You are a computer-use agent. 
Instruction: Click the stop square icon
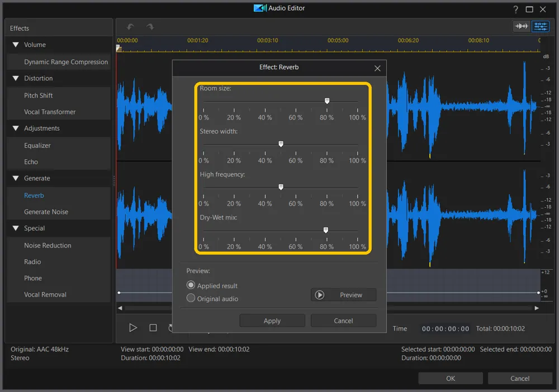[153, 328]
